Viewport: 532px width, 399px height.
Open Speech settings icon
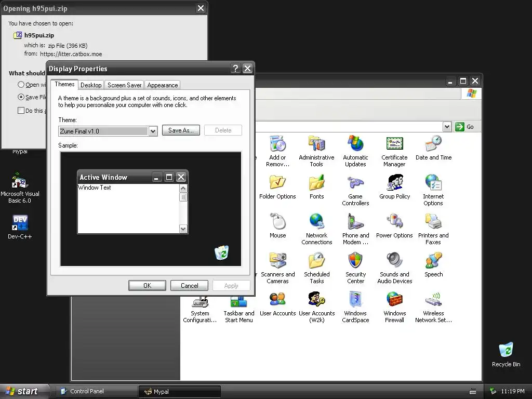tap(433, 261)
